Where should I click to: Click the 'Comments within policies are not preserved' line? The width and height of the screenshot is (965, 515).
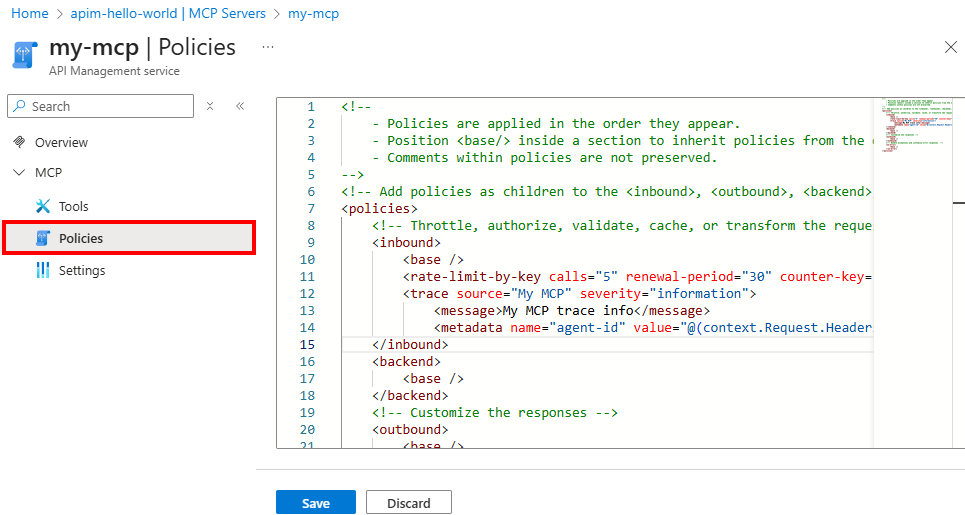[x=545, y=158]
